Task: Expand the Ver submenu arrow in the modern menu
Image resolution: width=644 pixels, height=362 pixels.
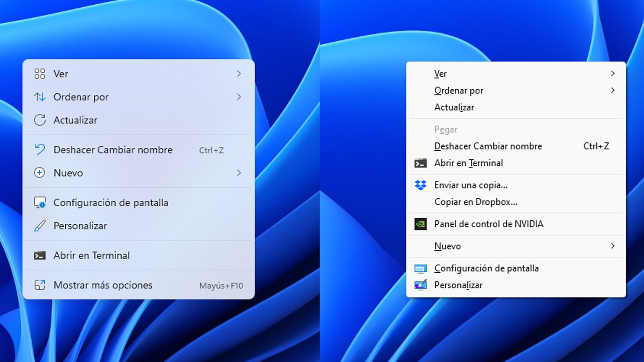Action: 239,74
